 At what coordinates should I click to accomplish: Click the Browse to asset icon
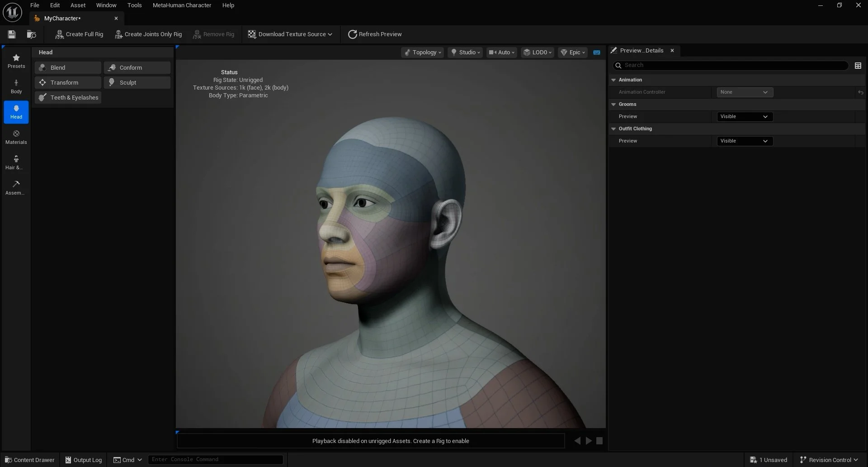point(31,34)
